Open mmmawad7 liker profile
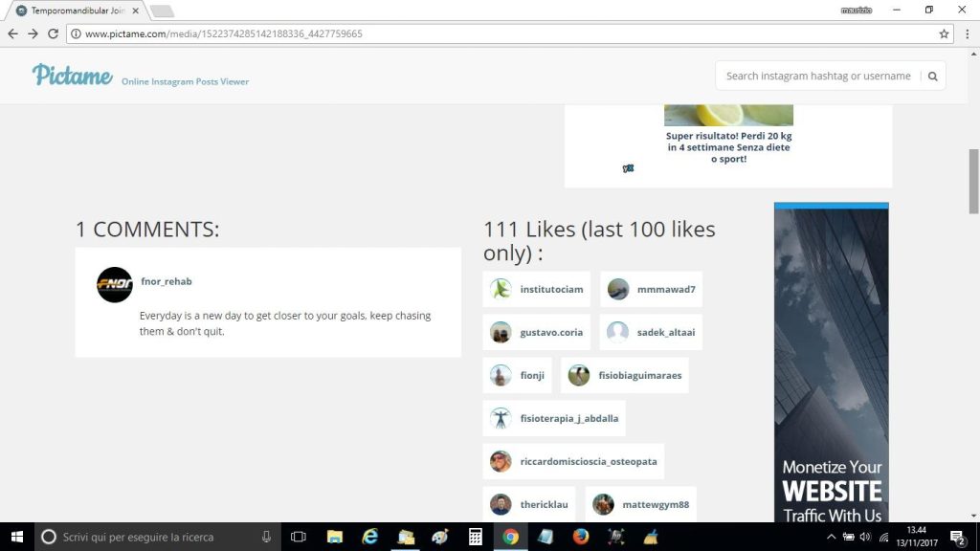The height and width of the screenshot is (551, 980). 651,289
